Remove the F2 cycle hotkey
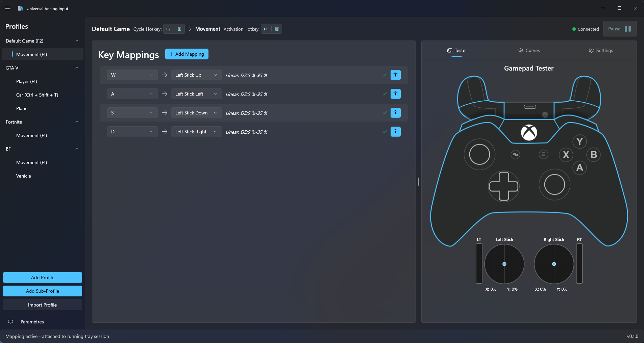Viewport: 644px width, 343px height. pyautogui.click(x=179, y=29)
